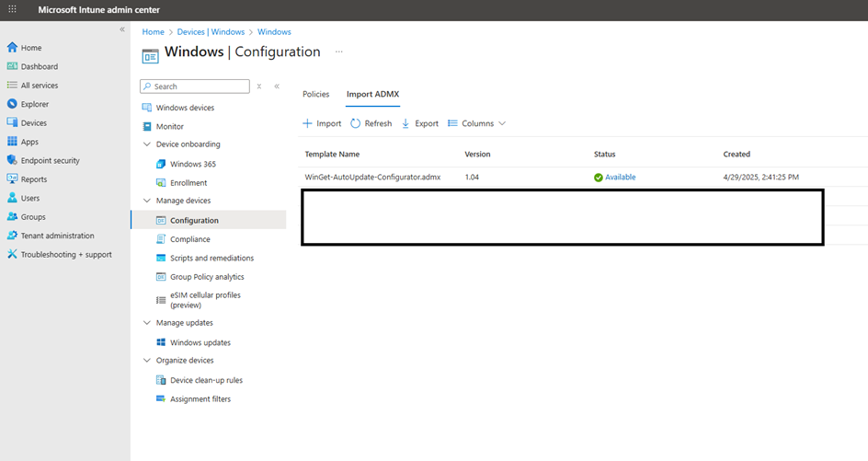Image resolution: width=868 pixels, height=461 pixels.
Task: Click the Scripts and remediations icon
Action: click(x=161, y=258)
